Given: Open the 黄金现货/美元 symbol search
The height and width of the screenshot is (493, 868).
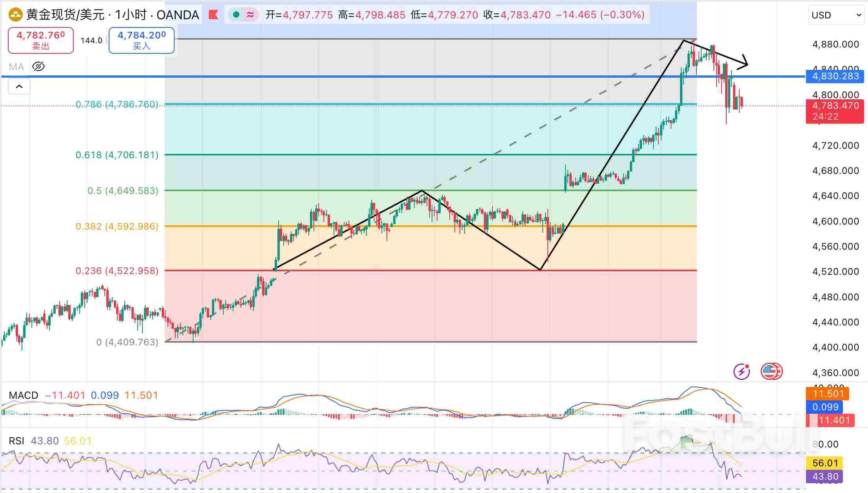Looking at the screenshot, I should [65, 15].
